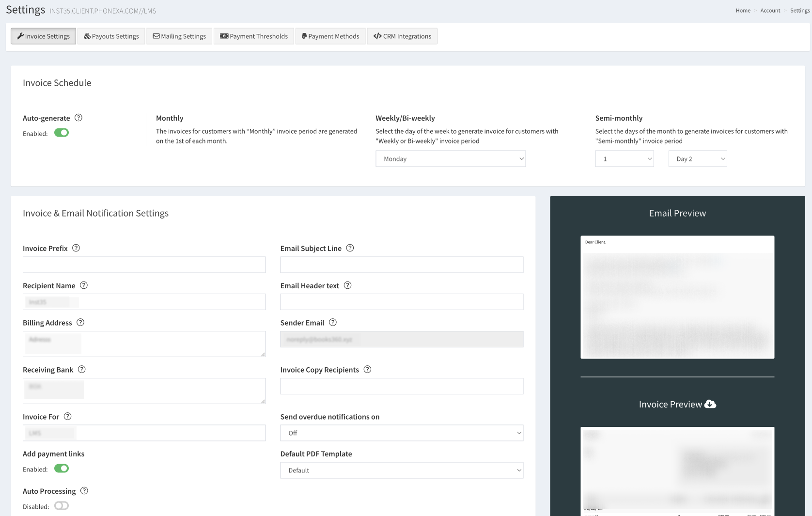Image resolution: width=812 pixels, height=516 pixels.
Task: Turn off the Add payment links toggle
Action: tap(62, 469)
